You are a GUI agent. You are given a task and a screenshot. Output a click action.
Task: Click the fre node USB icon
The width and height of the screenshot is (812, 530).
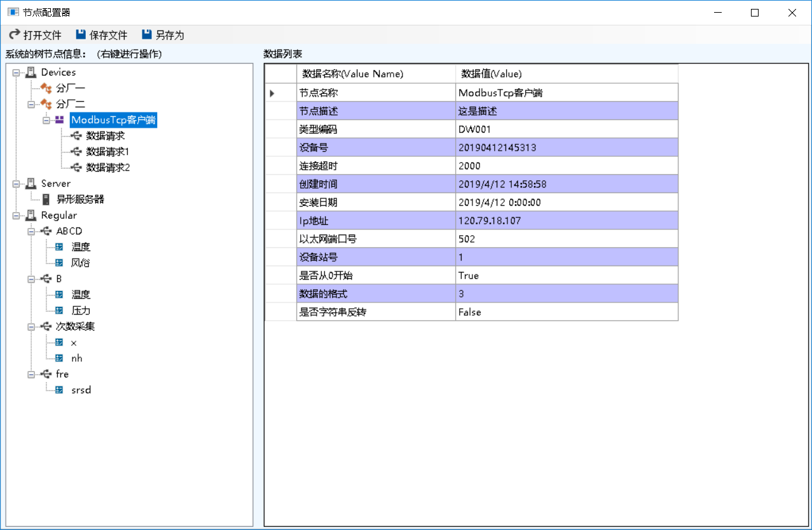46,374
